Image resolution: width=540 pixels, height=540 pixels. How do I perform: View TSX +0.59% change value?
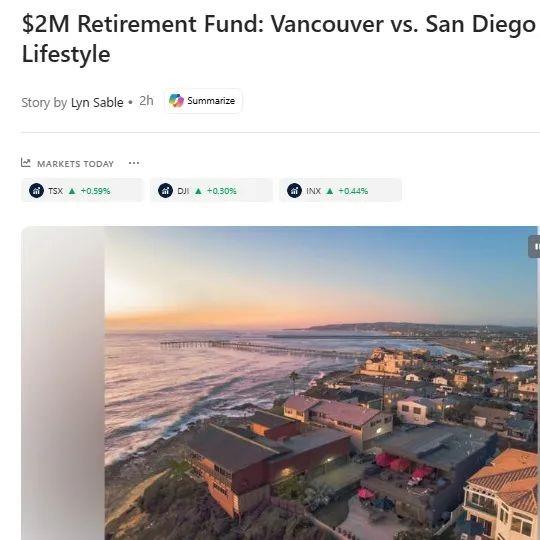click(x=95, y=191)
